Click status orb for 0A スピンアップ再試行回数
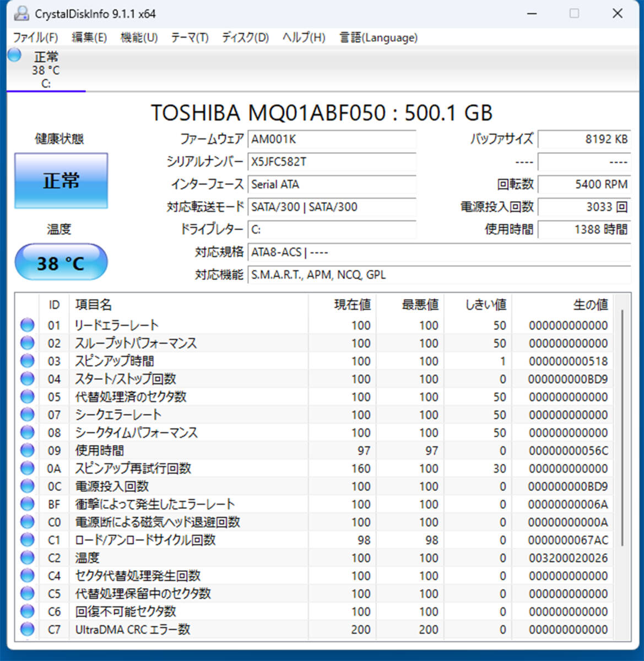The image size is (644, 661). pos(27,468)
